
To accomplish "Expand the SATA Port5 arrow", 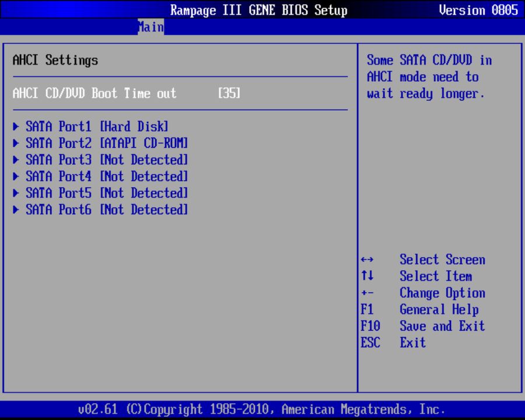I will (x=16, y=193).
